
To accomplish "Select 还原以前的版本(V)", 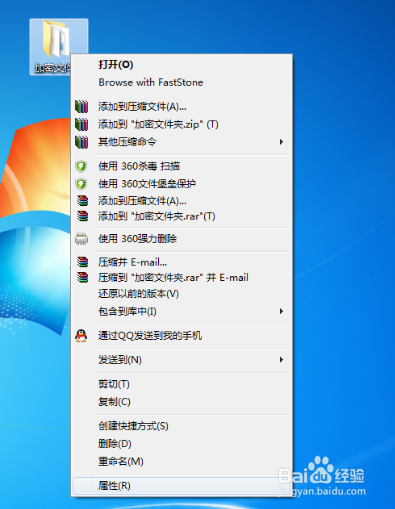I will pyautogui.click(x=182, y=294).
